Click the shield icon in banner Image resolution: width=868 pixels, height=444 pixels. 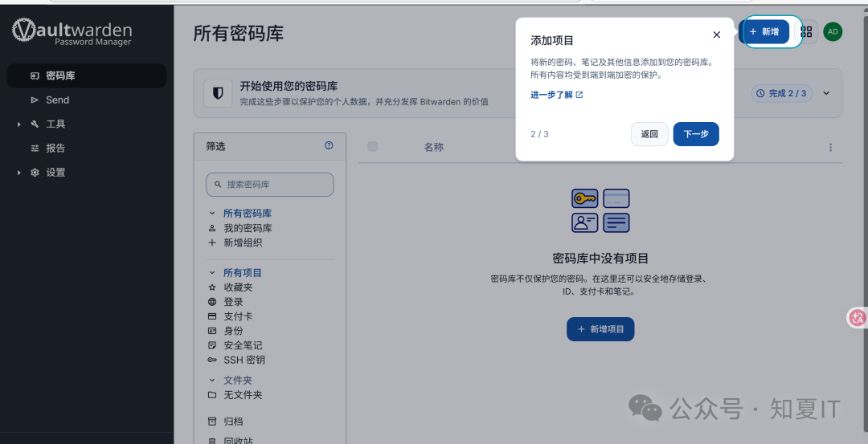coord(218,93)
